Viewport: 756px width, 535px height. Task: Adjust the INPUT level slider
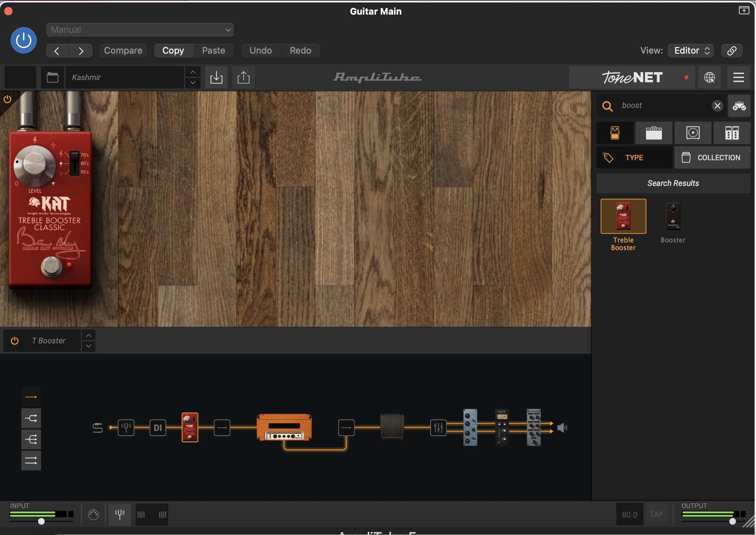point(41,521)
